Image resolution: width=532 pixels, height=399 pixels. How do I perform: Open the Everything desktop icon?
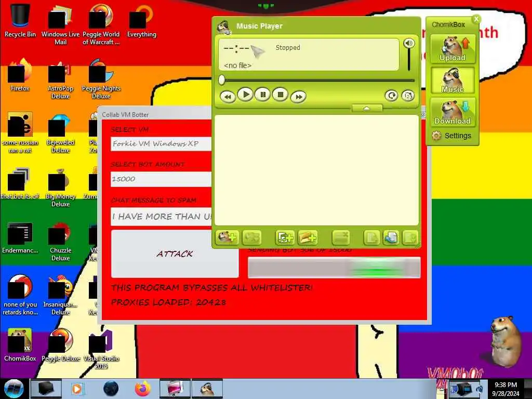141,20
